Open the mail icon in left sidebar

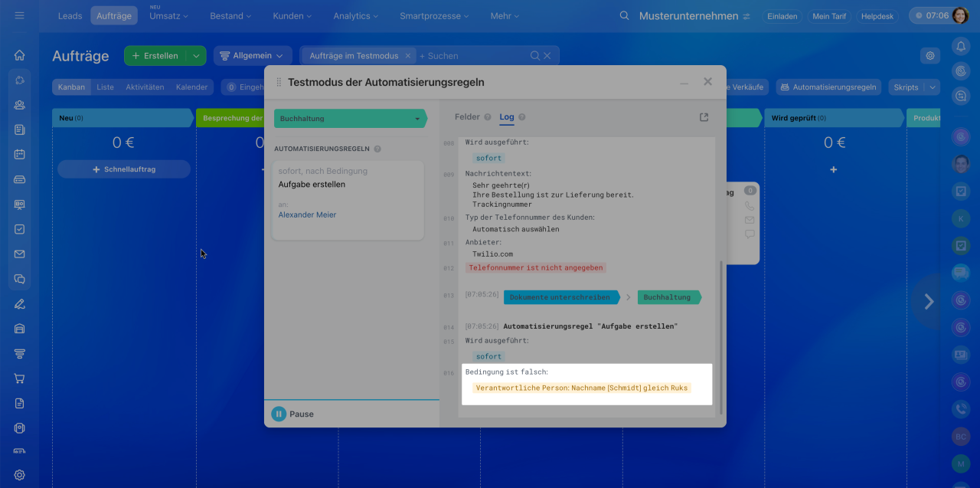[x=20, y=254]
